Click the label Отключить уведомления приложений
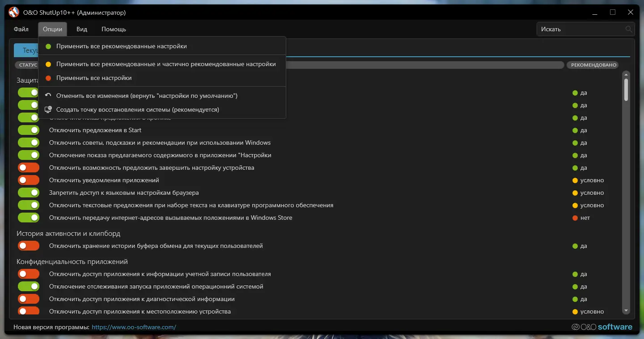644x339 pixels. (104, 180)
